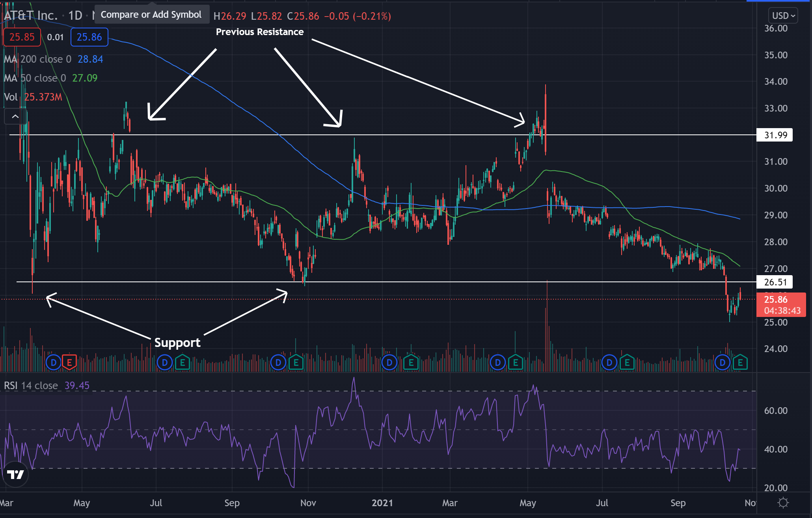Click the TradingView logo
Screen dimensions: 812x518
(x=16, y=475)
